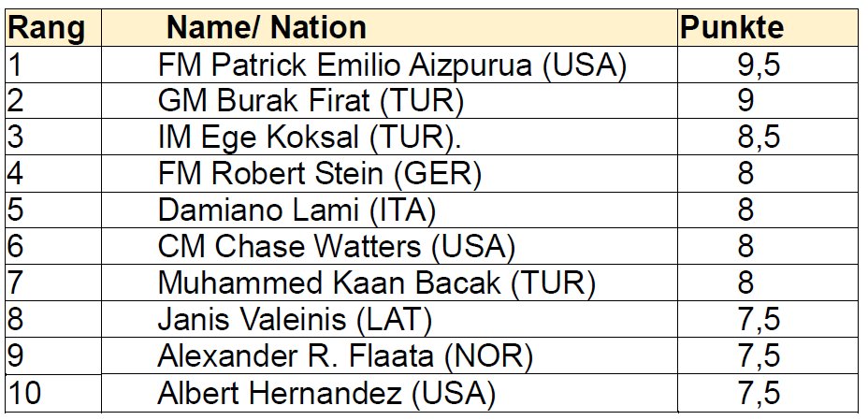The image size is (868, 420).
Task: Click the 9,5 points cell
Action: pyautogui.click(x=759, y=67)
